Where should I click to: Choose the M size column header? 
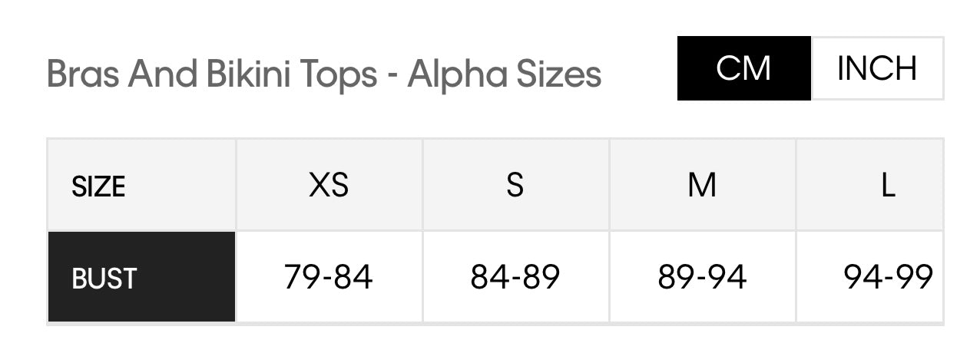(702, 186)
